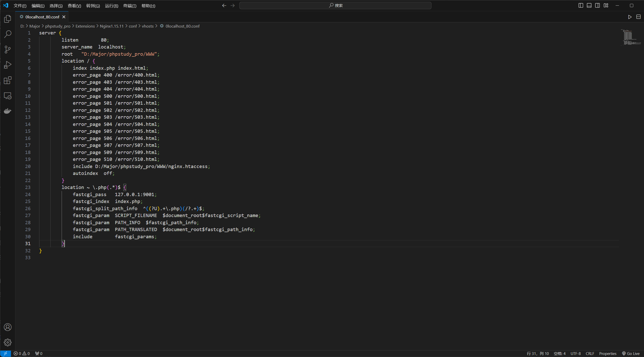This screenshot has height=357, width=644.
Task: Run the file with the play icon
Action: point(630,17)
